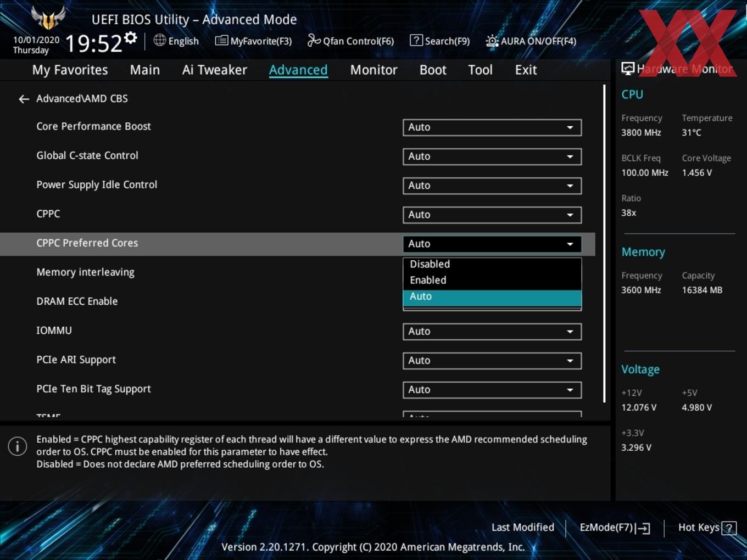The width and height of the screenshot is (747, 560).
Task: Open the Power Supply Idle Control dropdown
Action: tap(492, 186)
